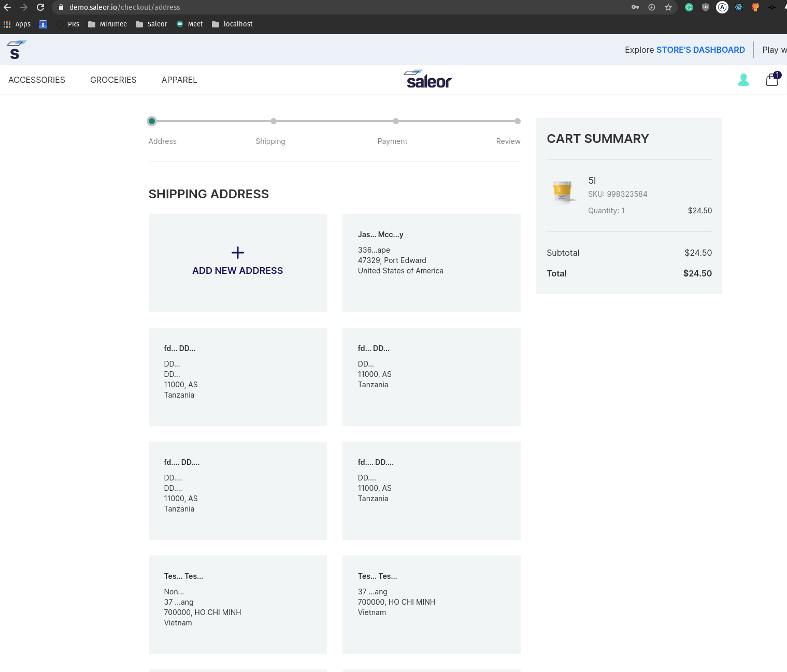The image size is (787, 672).
Task: Open the GROCERIES category
Action: 113,80
